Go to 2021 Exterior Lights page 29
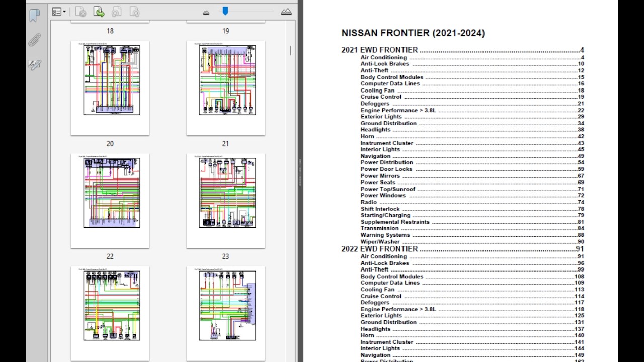Screen dimensions: 644x362 (472, 117)
